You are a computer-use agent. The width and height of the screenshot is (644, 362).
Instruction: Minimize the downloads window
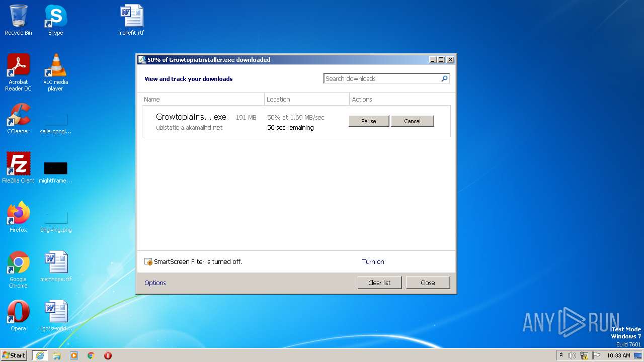[433, 59]
